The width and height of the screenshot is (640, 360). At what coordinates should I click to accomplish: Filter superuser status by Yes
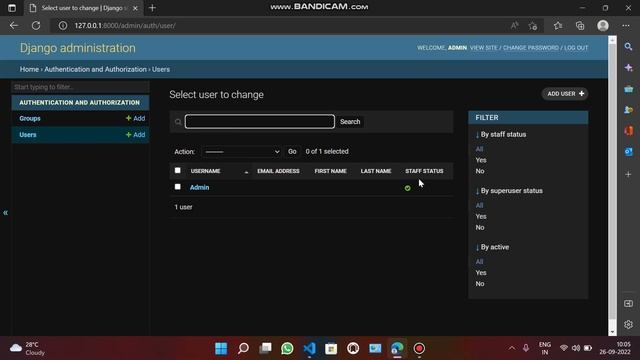pos(481,216)
